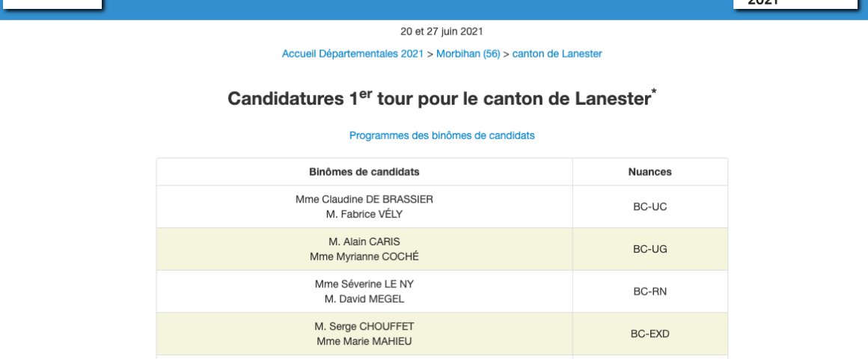Click on M. Fabrice VÉLY

[364, 214]
